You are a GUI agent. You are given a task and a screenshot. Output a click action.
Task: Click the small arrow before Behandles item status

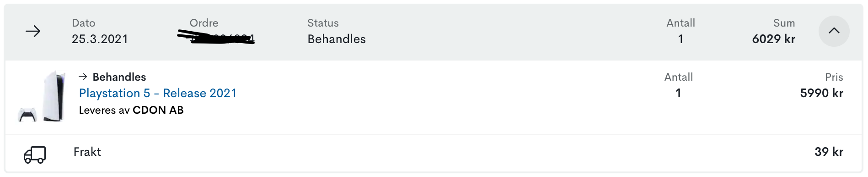(83, 77)
